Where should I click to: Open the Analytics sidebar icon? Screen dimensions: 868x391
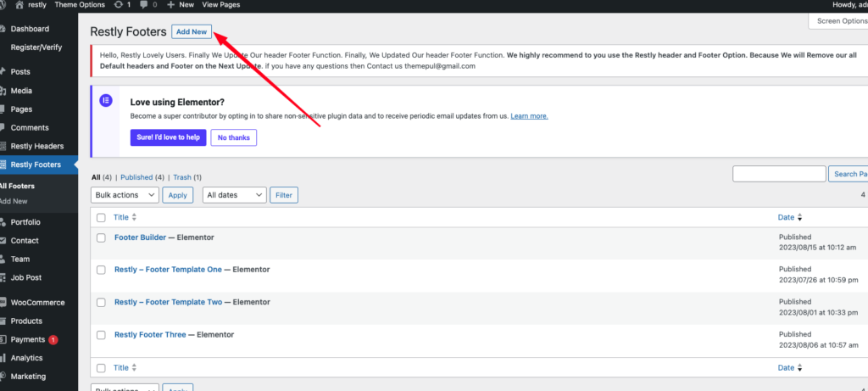click(x=3, y=358)
